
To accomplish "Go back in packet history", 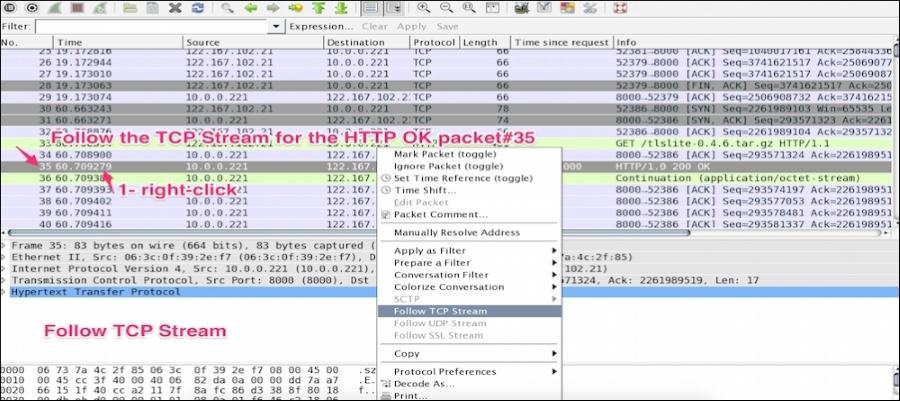I will click(250, 8).
